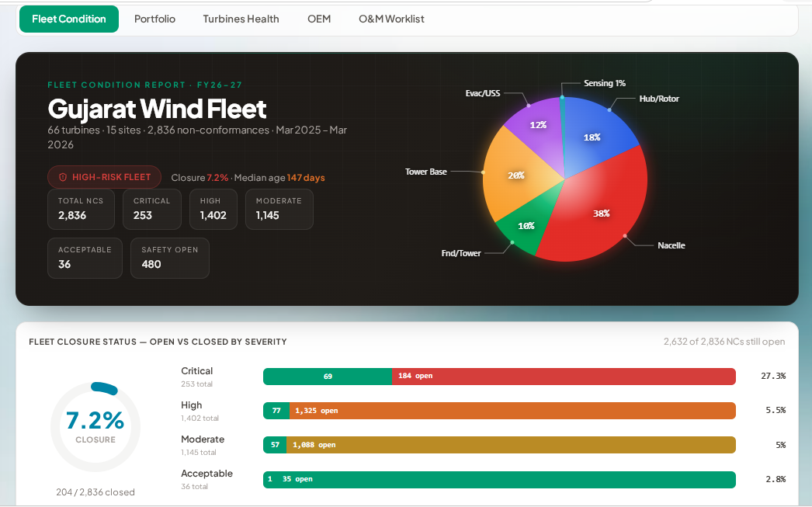Click the 1,088 open Moderate bar
Viewport: 812px width, 507px height.
511,445
